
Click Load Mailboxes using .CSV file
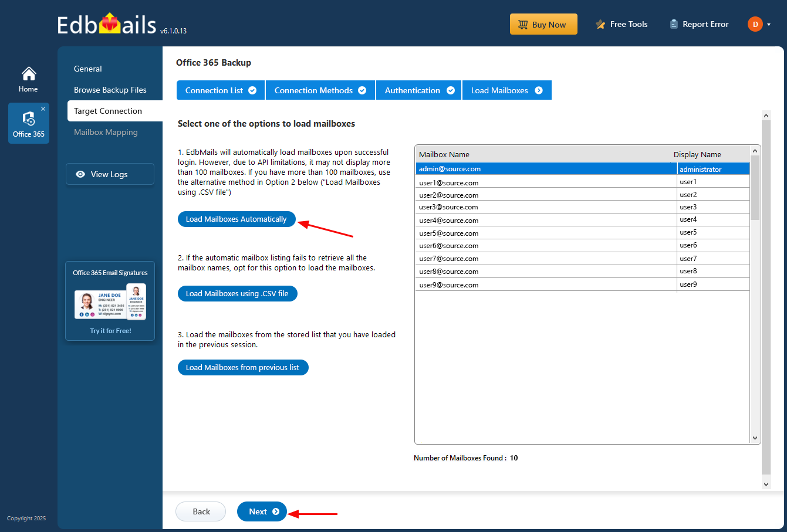tap(238, 293)
